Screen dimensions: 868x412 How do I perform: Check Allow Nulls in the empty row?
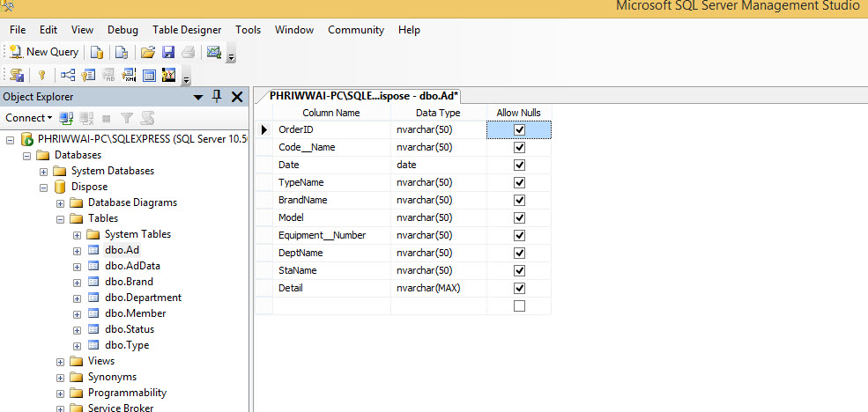click(519, 305)
